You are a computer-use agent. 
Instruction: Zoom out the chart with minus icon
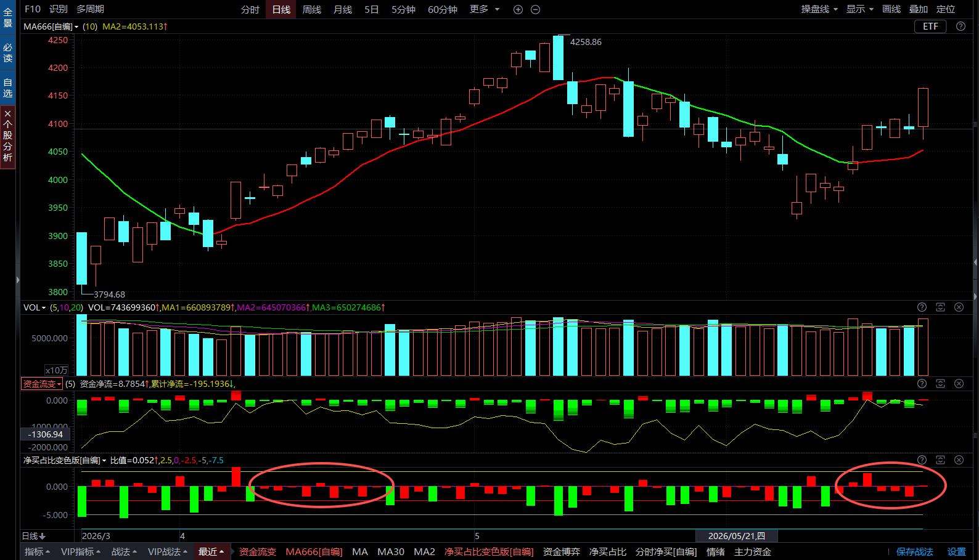coord(535,9)
